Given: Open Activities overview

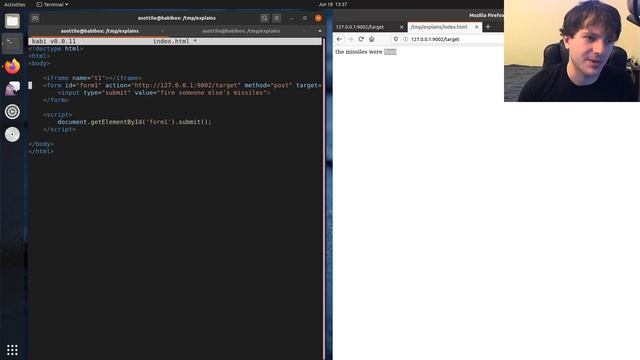Looking at the screenshot, I should pyautogui.click(x=15, y=4).
